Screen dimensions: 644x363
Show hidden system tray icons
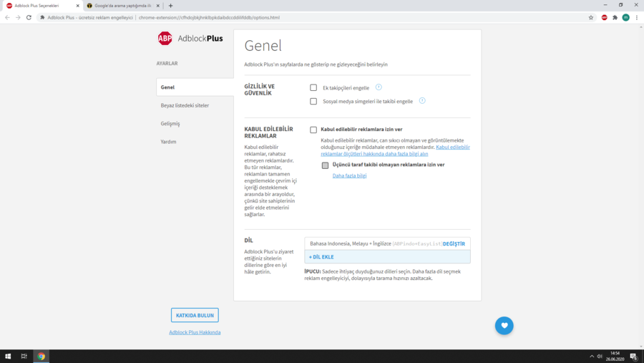[x=592, y=357]
